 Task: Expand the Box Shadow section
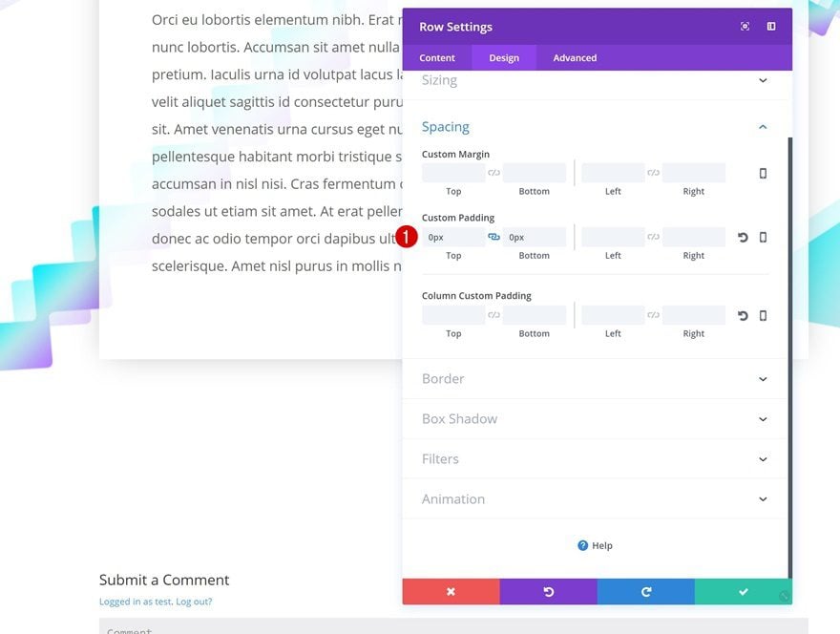point(763,419)
